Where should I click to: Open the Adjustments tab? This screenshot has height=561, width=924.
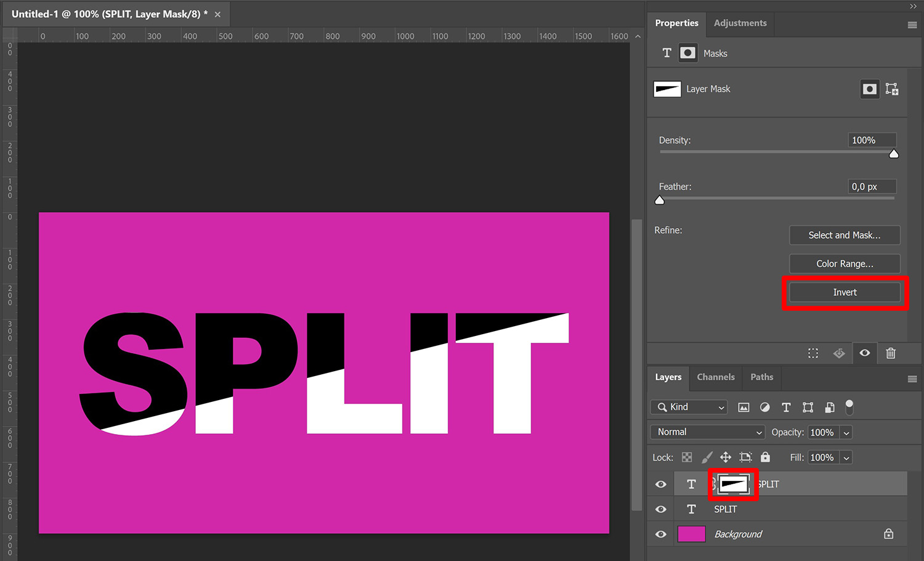[x=740, y=23]
